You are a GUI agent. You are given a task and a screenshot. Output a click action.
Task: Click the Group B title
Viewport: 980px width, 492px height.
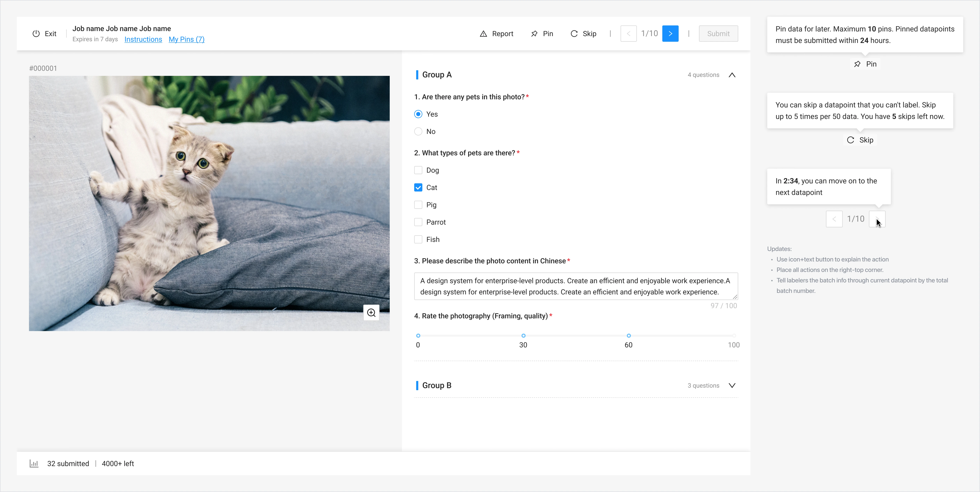coord(436,385)
